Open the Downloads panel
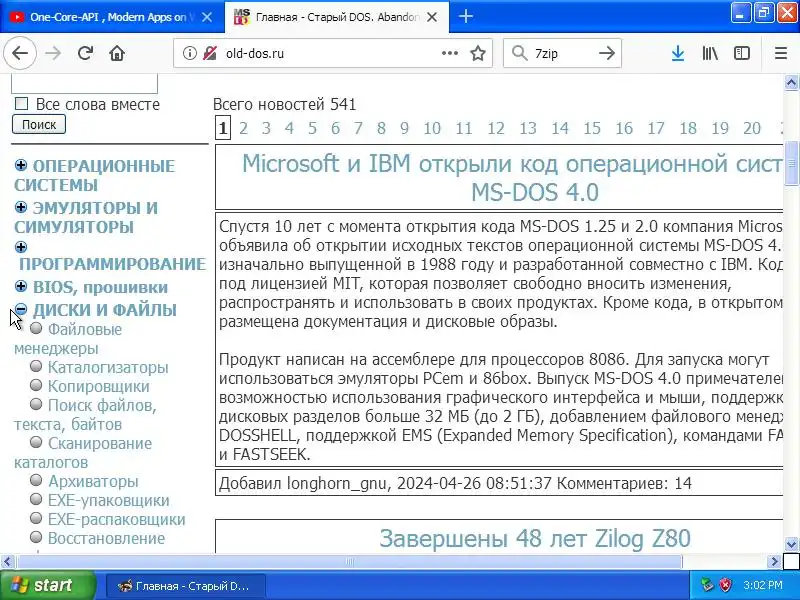The height and width of the screenshot is (600, 800). coord(678,53)
